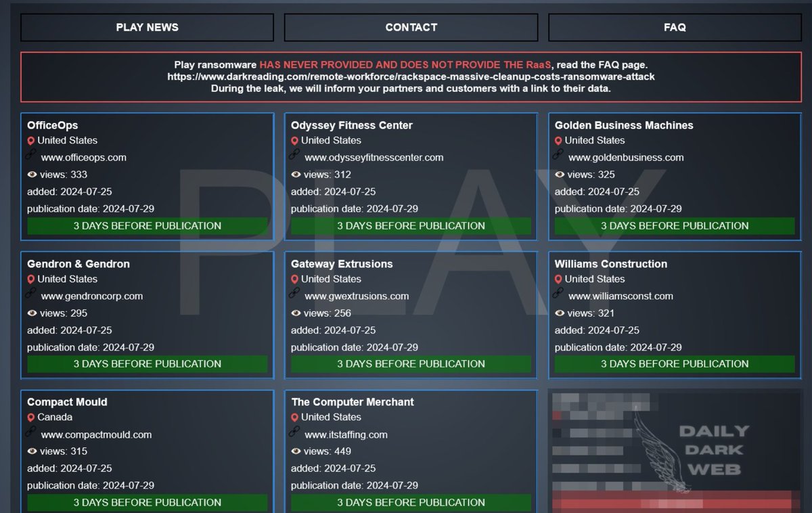Click the www.gwextrusions.com URL text

click(x=357, y=296)
